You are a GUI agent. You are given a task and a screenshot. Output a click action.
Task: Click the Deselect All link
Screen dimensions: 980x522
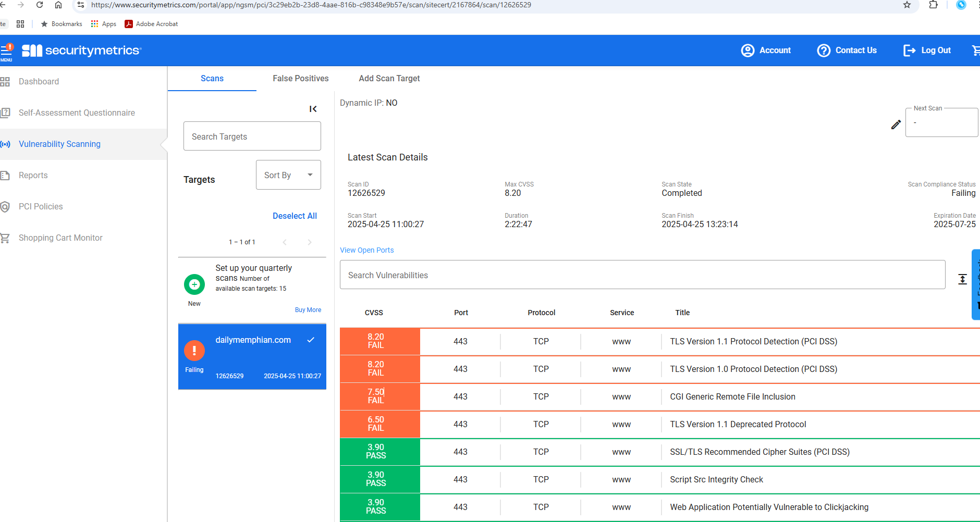pos(295,216)
